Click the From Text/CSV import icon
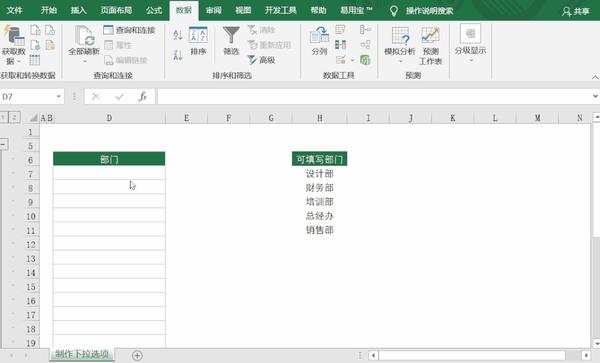600x363 pixels. click(x=35, y=30)
